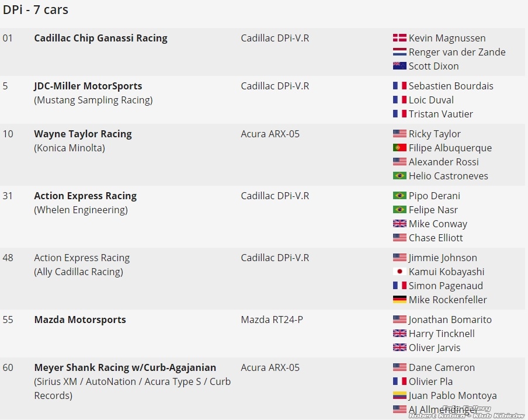Viewport: 528px width, 420px height.
Task: Click the Danish flag beside Kevin Magnussen
Action: pyautogui.click(x=400, y=38)
